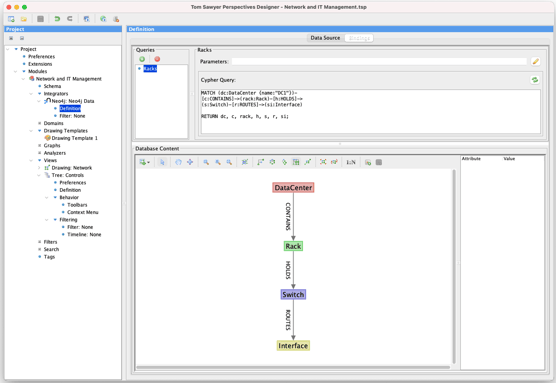Collapse the Network and IT Management node

[23, 79]
